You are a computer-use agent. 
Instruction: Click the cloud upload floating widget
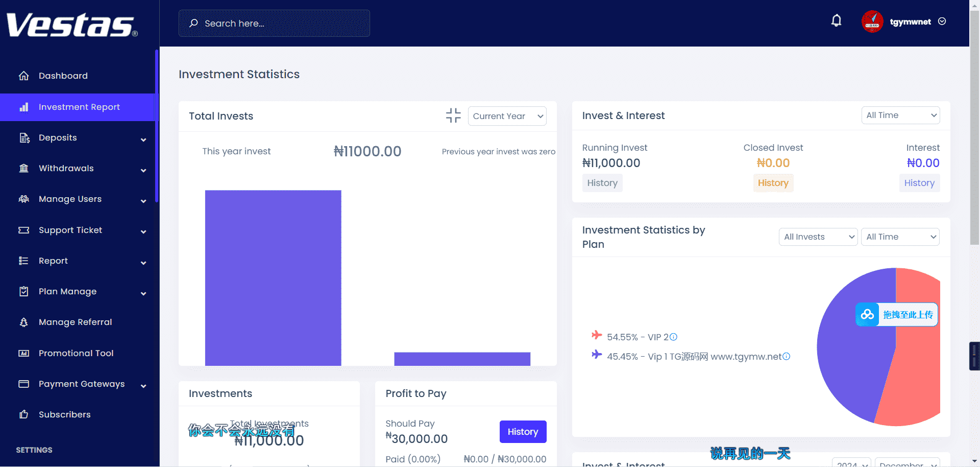[896, 315]
